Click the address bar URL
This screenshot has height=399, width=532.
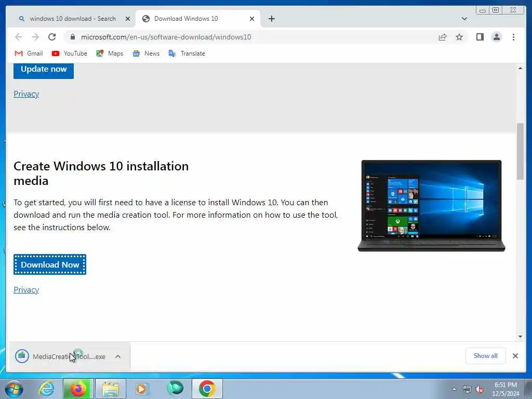click(x=166, y=37)
